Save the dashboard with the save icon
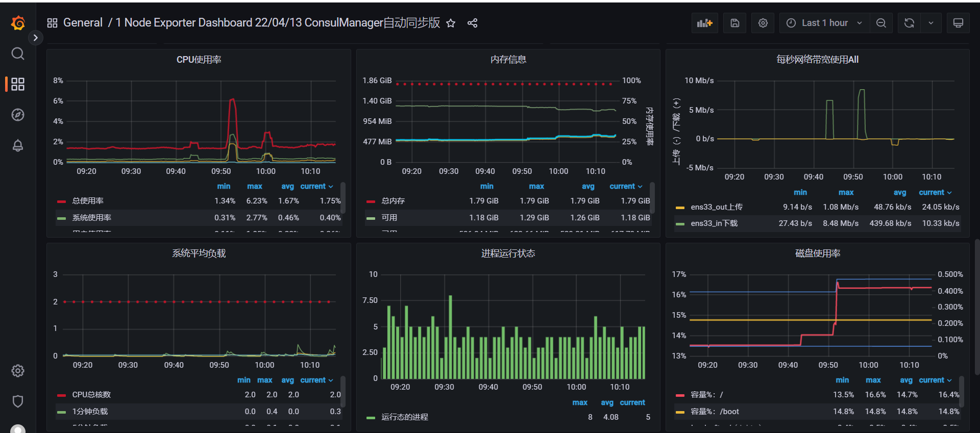The image size is (980, 433). click(x=735, y=23)
